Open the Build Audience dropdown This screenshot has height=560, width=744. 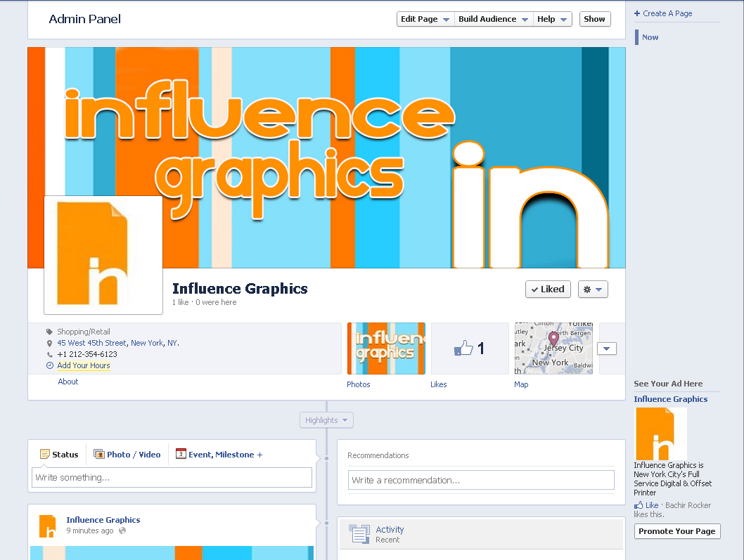tap(494, 19)
